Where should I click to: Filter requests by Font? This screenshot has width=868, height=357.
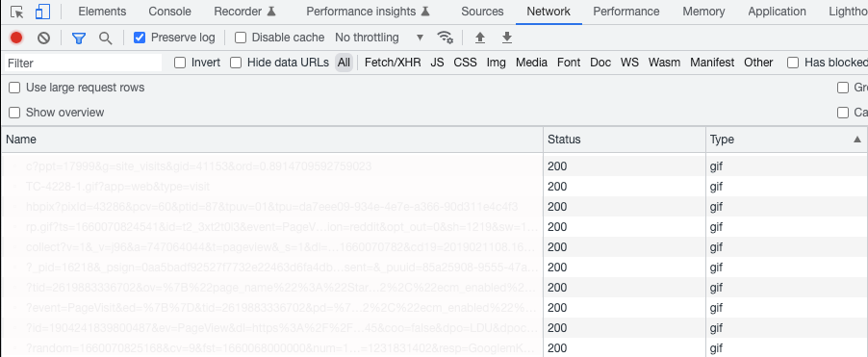click(x=569, y=63)
